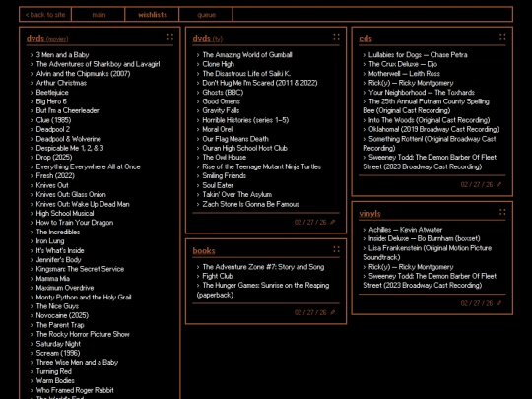Click the chevron beside 'Fight Club'
This screenshot has width=532, height=399.
(x=198, y=276)
